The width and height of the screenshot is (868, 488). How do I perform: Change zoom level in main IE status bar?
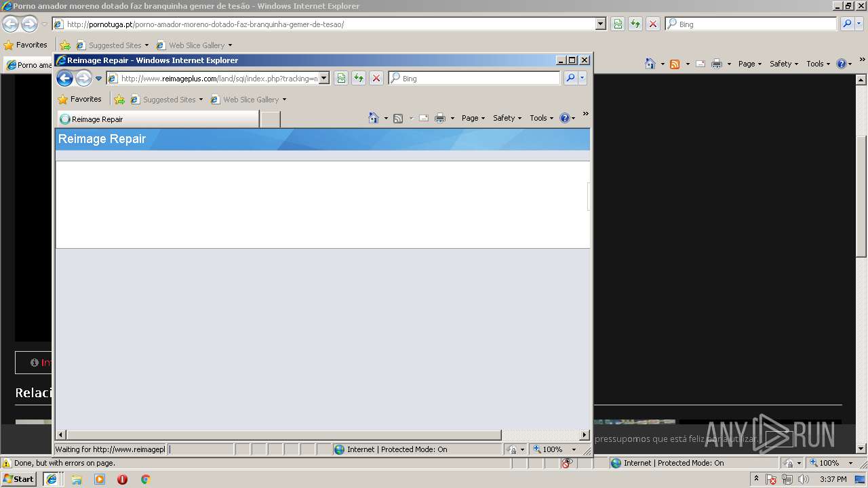[832, 463]
